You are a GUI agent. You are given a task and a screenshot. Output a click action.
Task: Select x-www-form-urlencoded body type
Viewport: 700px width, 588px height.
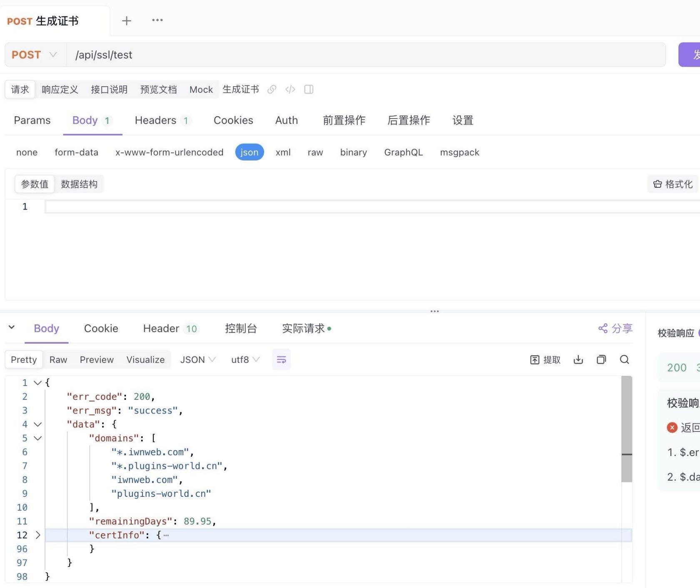(170, 152)
